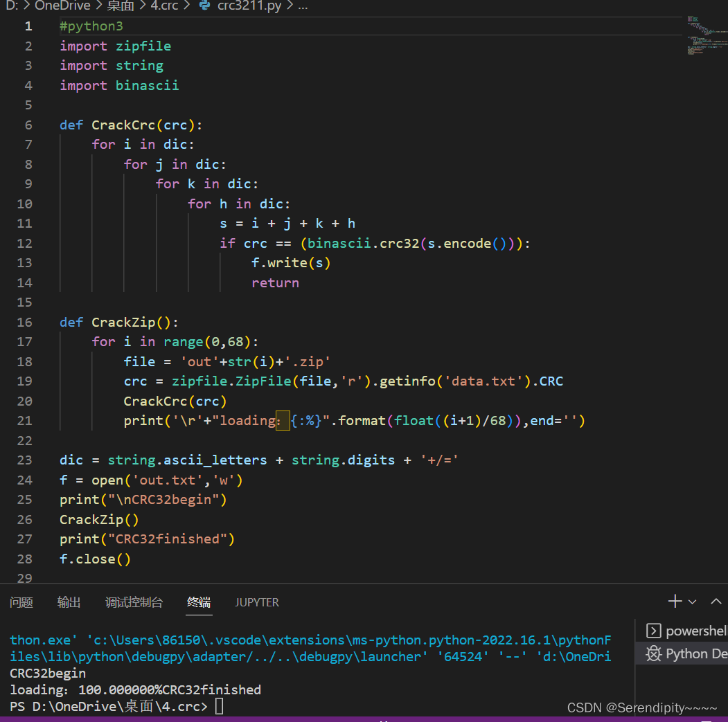Viewport: 728px width, 722px height.
Task: Open the 输出 output panel tab
Action: coord(69,602)
